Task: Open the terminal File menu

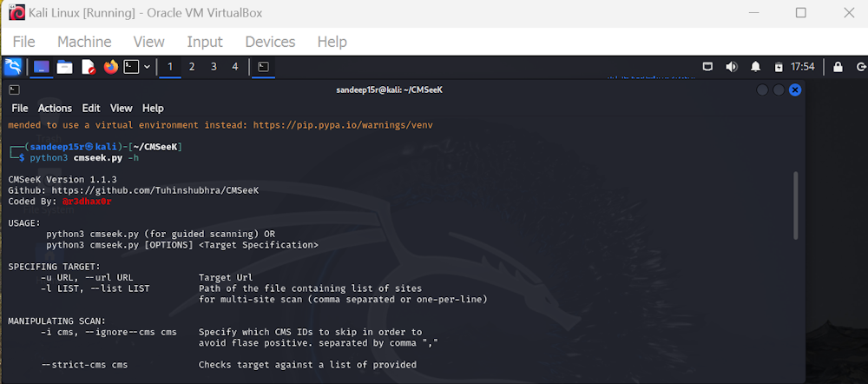Action: 20,108
